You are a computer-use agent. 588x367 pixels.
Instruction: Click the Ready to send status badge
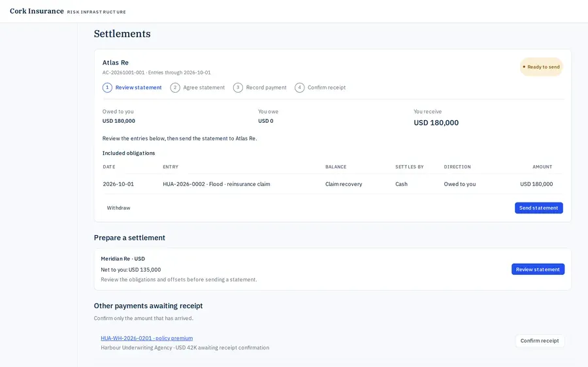[541, 67]
